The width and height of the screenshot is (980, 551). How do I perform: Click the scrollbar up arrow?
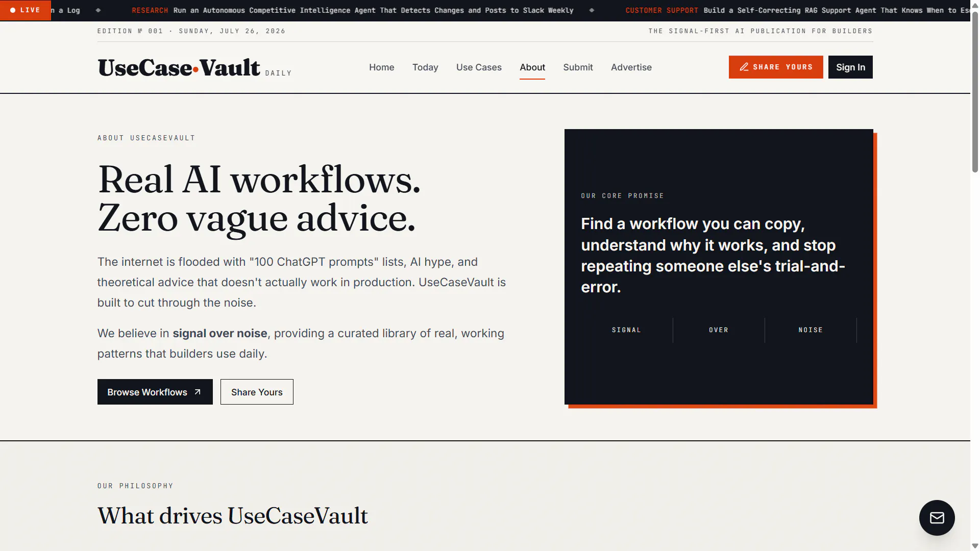pyautogui.click(x=975, y=5)
